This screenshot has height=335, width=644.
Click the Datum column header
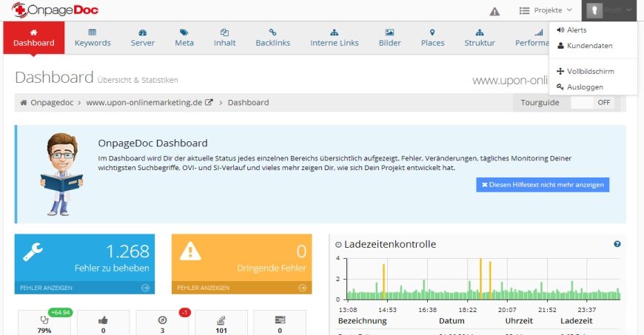tap(452, 321)
